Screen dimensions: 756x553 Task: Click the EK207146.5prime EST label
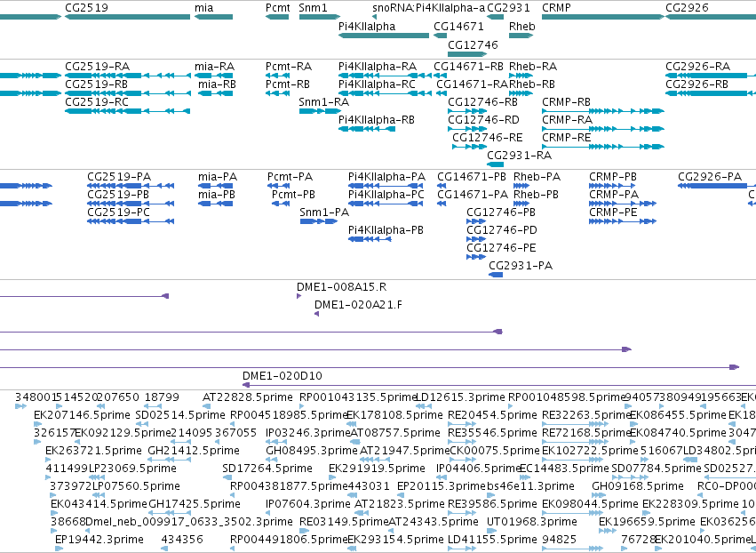[82, 415]
